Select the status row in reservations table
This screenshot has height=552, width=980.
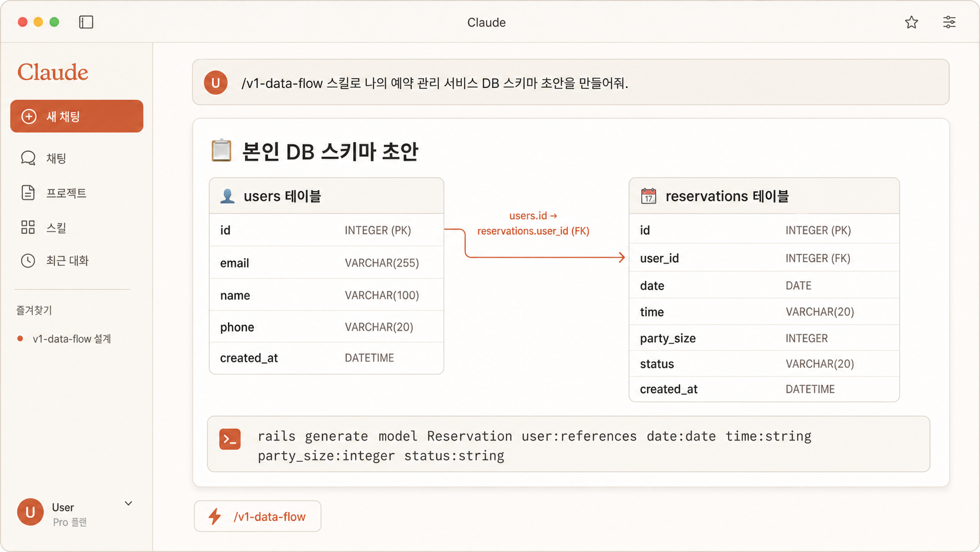pyautogui.click(x=764, y=364)
